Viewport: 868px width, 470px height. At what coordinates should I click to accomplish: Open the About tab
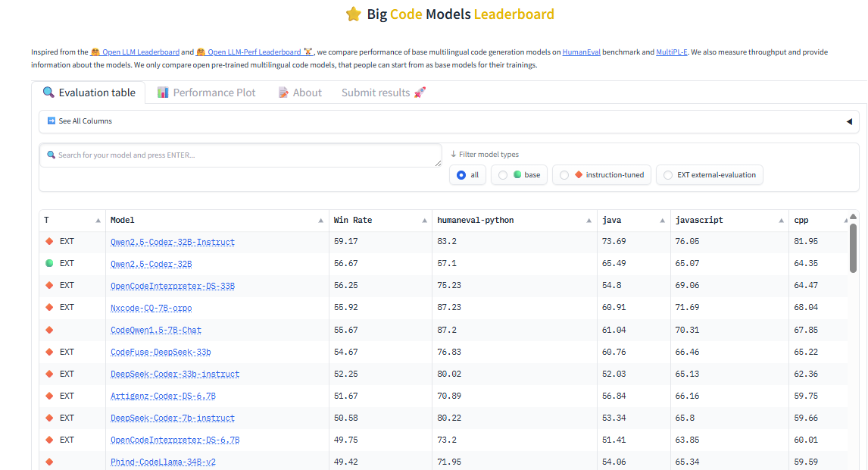point(299,92)
